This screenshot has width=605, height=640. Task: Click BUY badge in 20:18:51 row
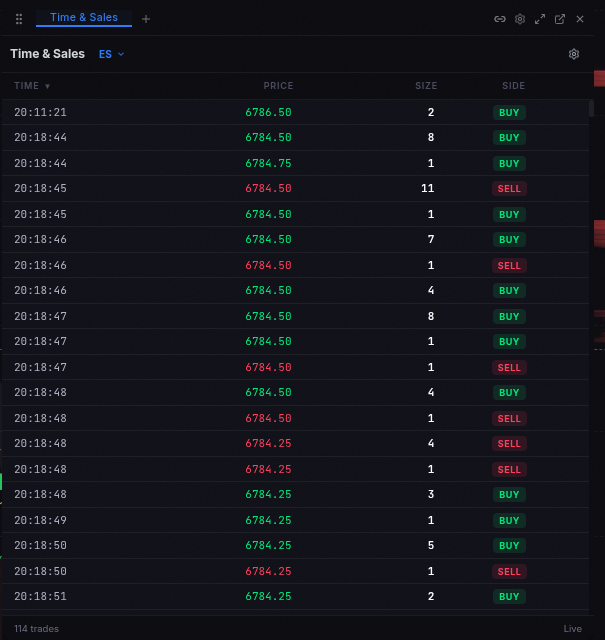tap(509, 597)
